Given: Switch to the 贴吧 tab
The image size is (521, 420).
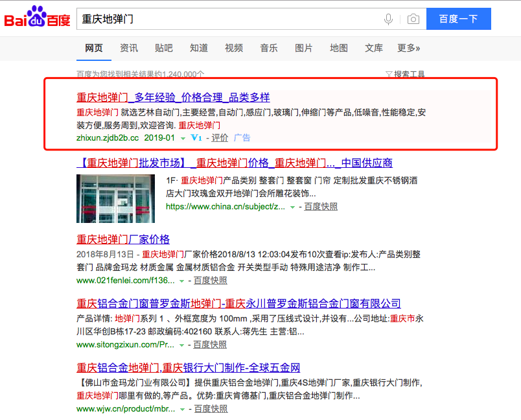Looking at the screenshot, I should pyautogui.click(x=164, y=48).
